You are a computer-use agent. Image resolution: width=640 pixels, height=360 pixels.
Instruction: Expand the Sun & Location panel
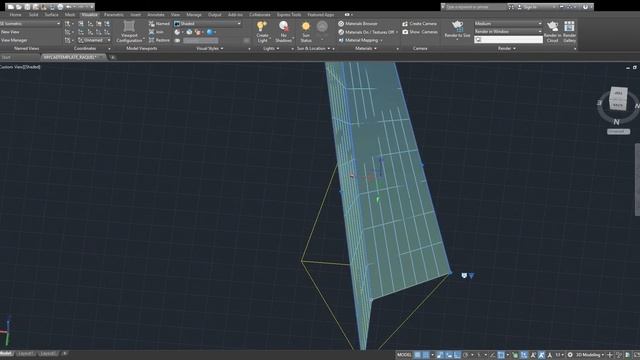click(x=313, y=48)
